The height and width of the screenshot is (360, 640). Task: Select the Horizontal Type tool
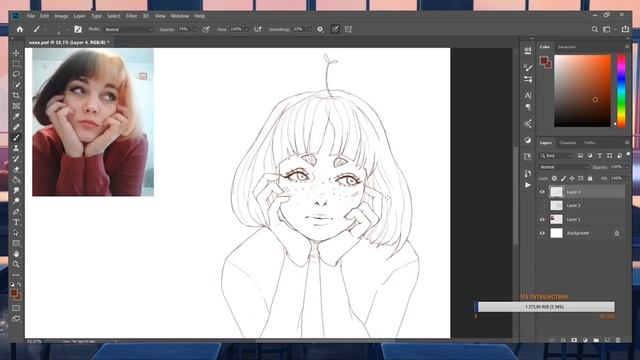[16, 222]
